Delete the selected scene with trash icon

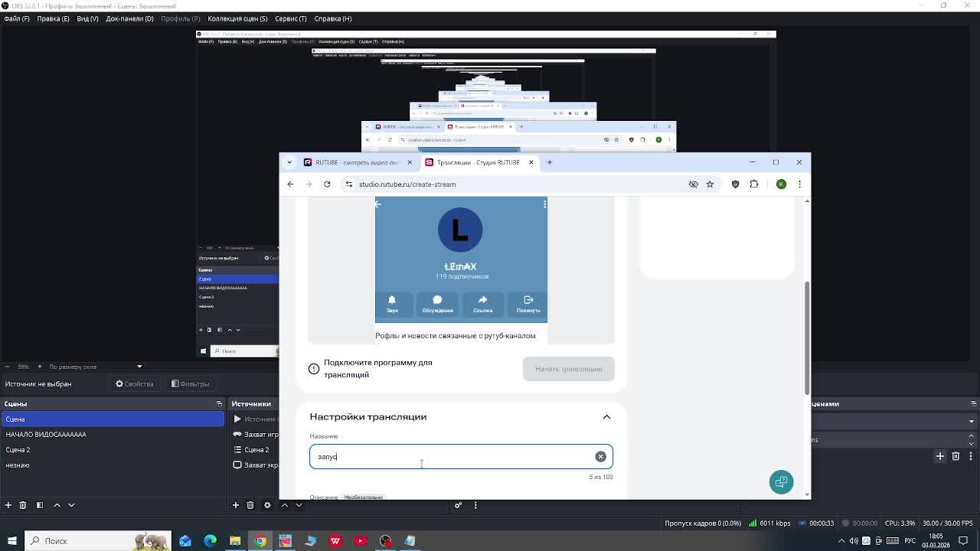pos(23,505)
